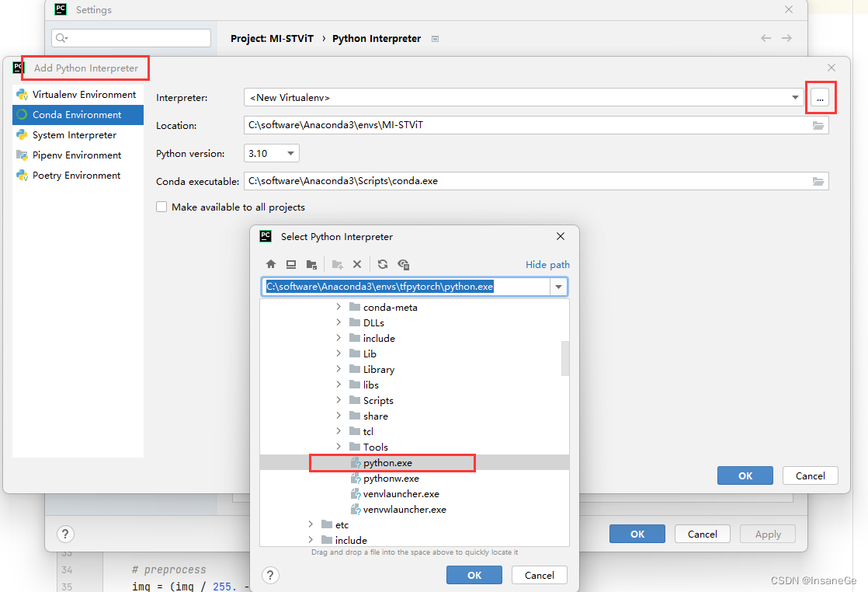Expand Library folder

tap(339, 369)
